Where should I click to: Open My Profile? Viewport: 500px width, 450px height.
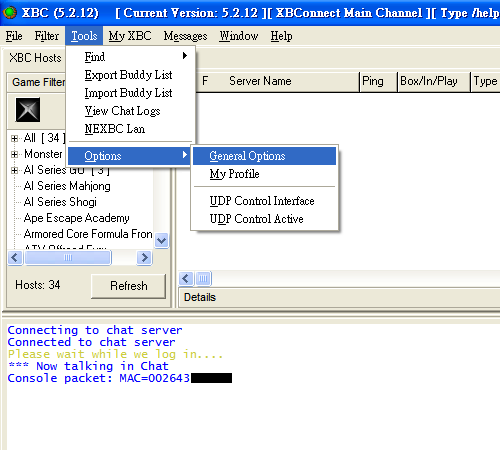coord(264,174)
